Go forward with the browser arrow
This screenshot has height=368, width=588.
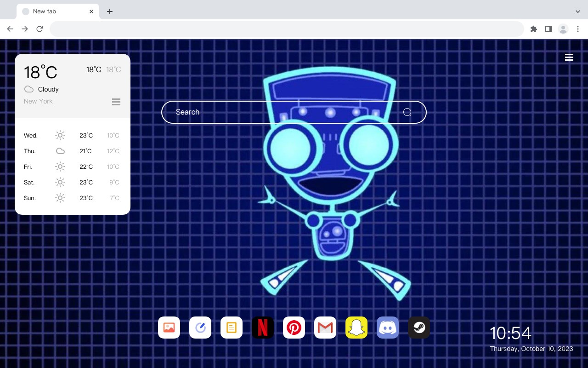[x=25, y=29]
